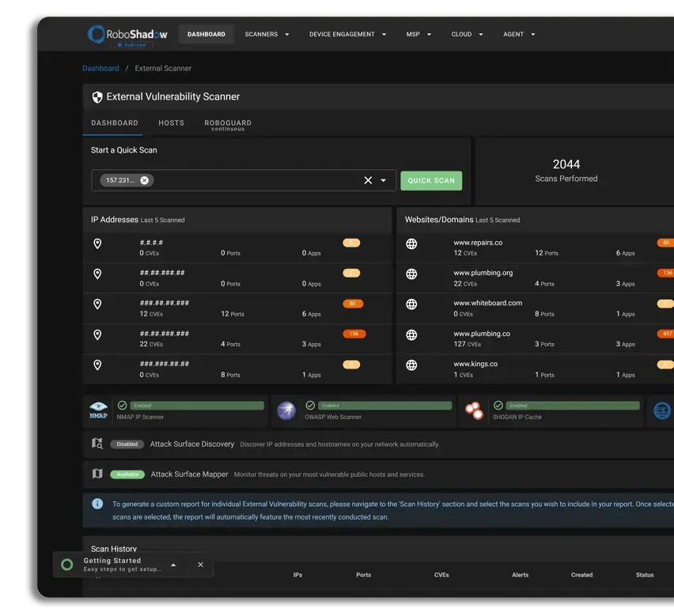Expand the Device Engagement menu
Screen dimensions: 674x616
point(347,35)
